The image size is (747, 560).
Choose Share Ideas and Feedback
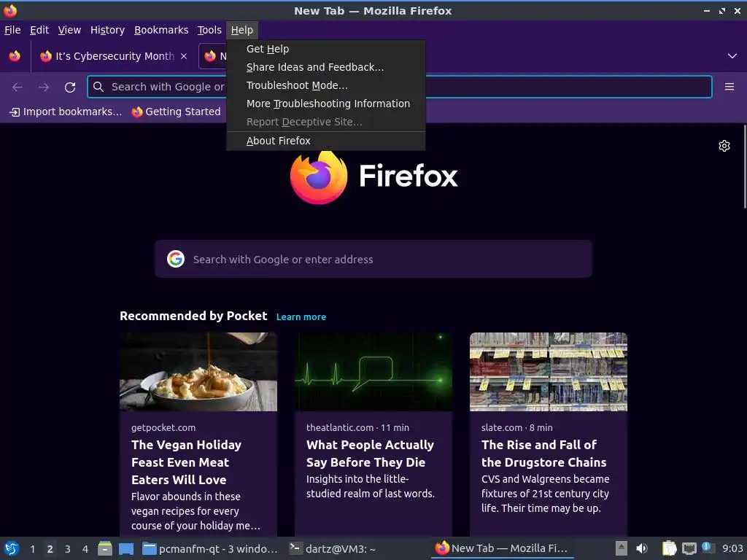pos(326,67)
